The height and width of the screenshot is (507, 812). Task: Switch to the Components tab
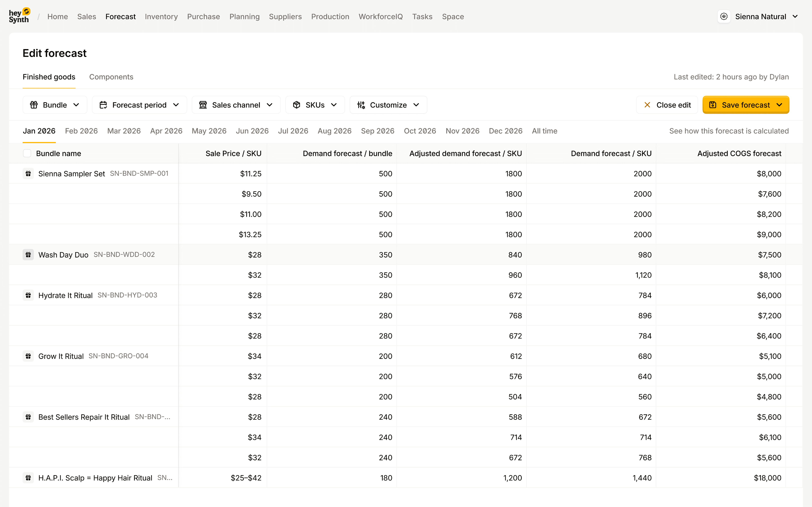(x=111, y=77)
